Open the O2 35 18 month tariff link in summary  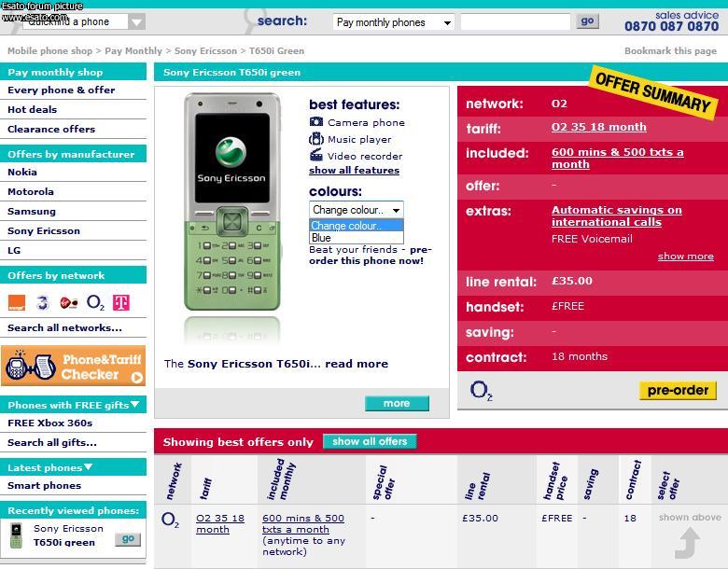598,127
